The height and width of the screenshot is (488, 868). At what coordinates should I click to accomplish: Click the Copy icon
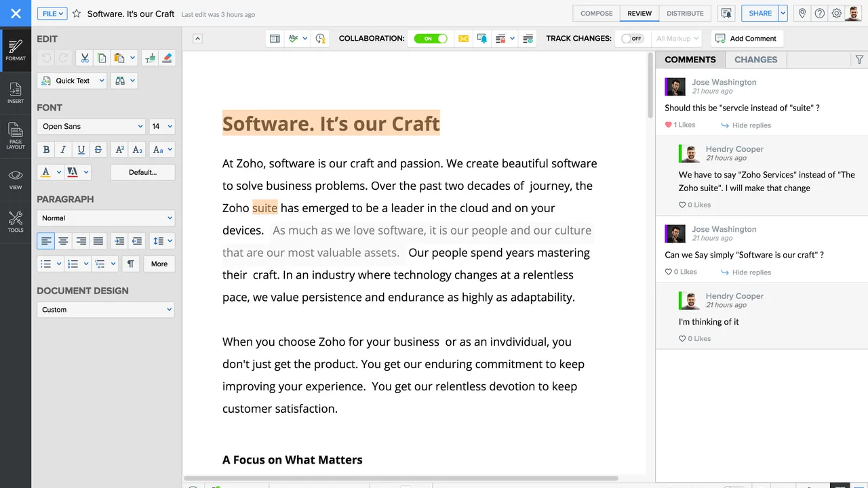102,58
